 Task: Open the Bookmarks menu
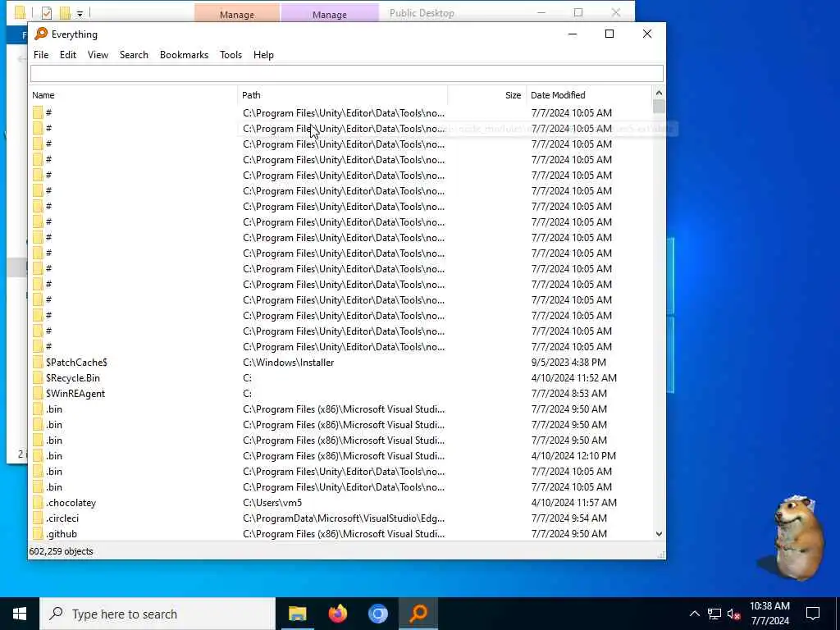[x=184, y=55]
